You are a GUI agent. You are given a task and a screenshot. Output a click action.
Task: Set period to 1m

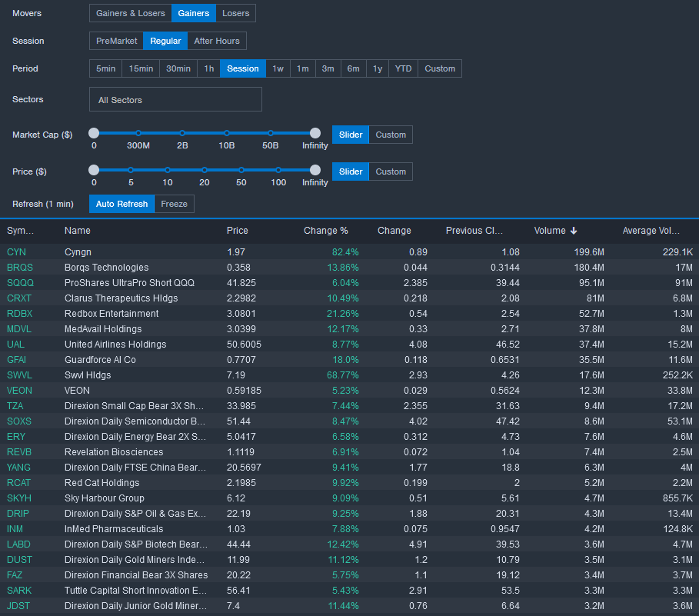[x=303, y=68]
